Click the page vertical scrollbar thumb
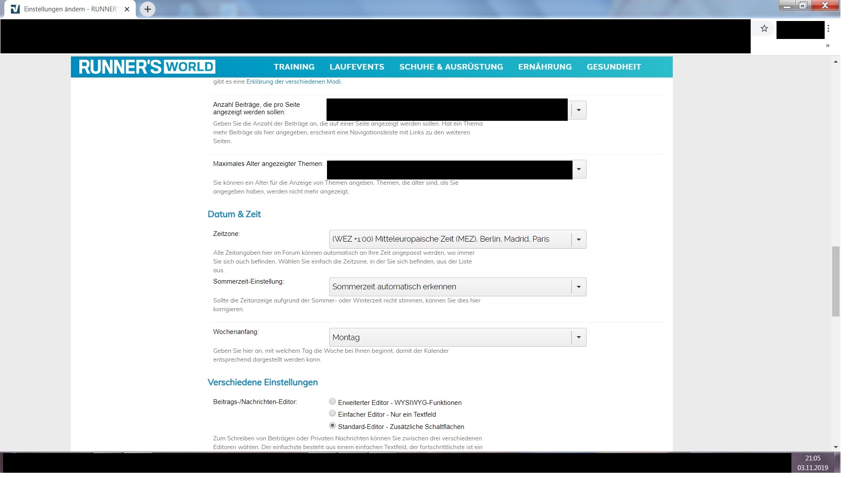 [836, 281]
